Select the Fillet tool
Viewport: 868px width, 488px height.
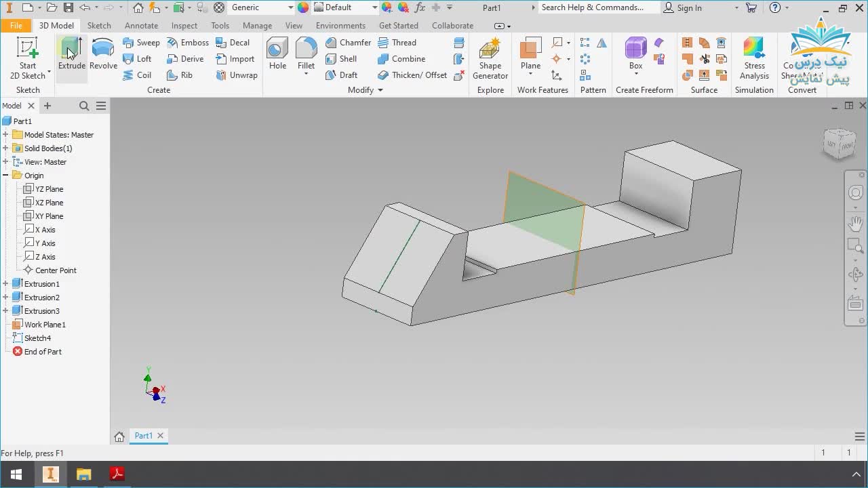(x=306, y=54)
